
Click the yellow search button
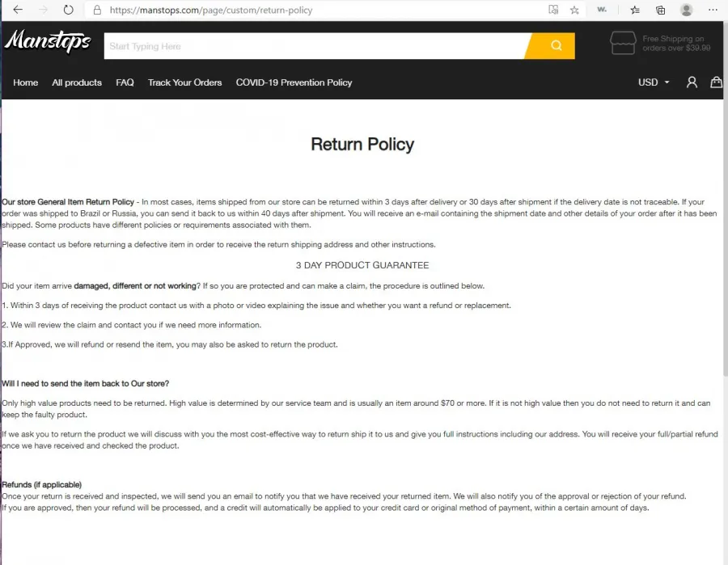click(550, 46)
